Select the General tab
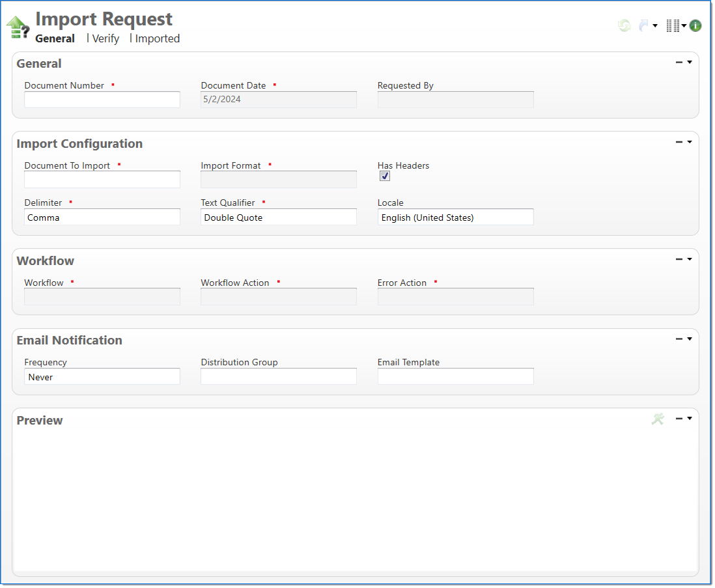 55,38
